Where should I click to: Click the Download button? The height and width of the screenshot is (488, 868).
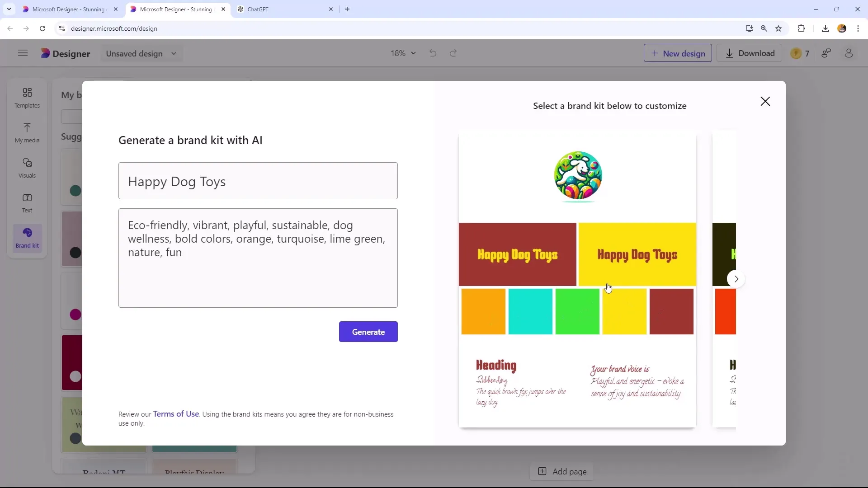[x=750, y=53]
